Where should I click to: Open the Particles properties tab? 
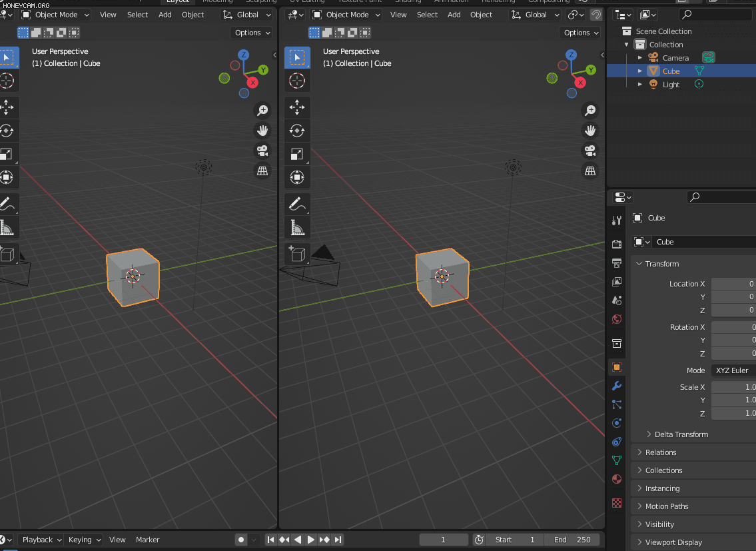(617, 404)
